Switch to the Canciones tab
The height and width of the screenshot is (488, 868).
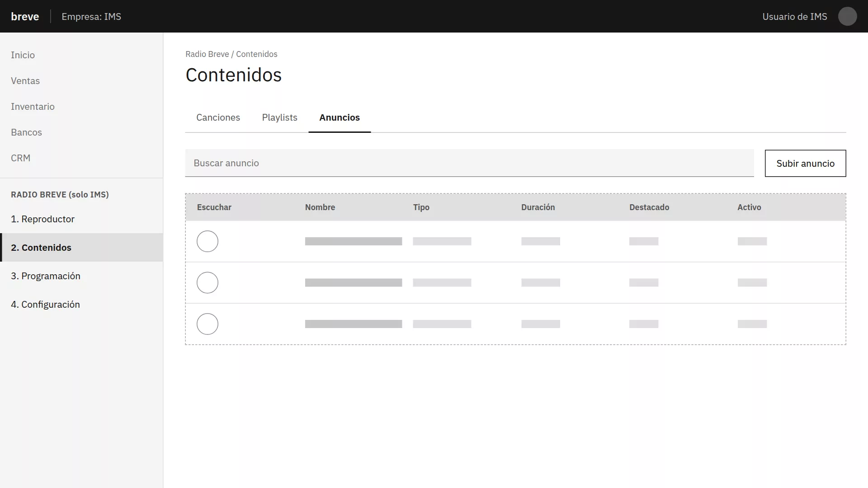tap(218, 117)
